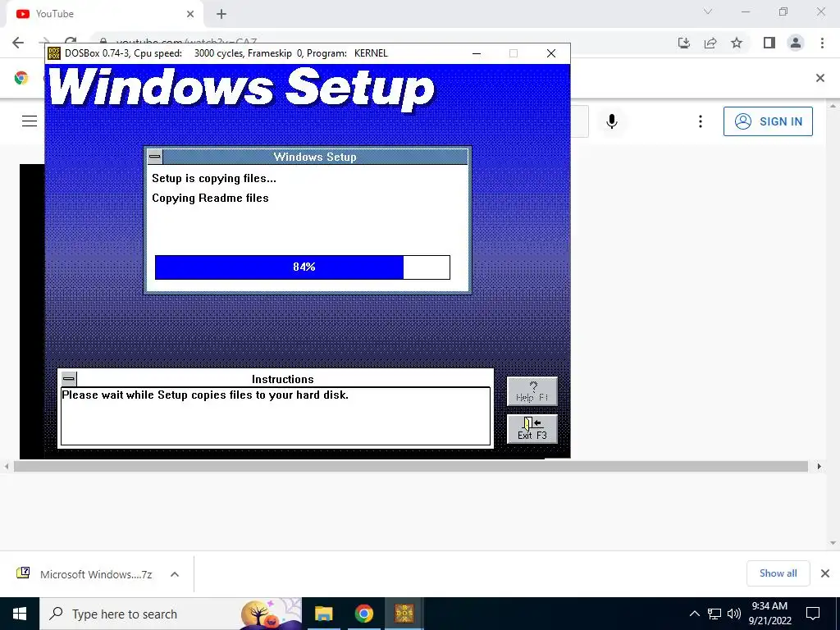
Task: Open the network status tray icon
Action: pyautogui.click(x=714, y=614)
